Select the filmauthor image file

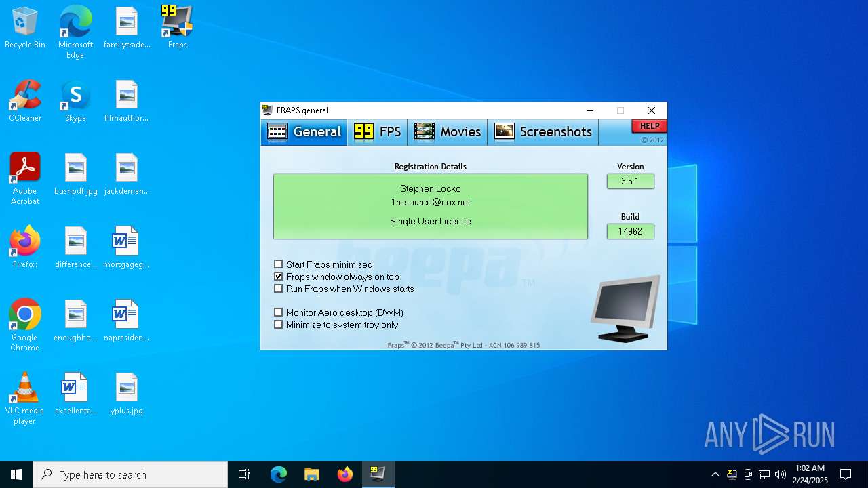(127, 101)
